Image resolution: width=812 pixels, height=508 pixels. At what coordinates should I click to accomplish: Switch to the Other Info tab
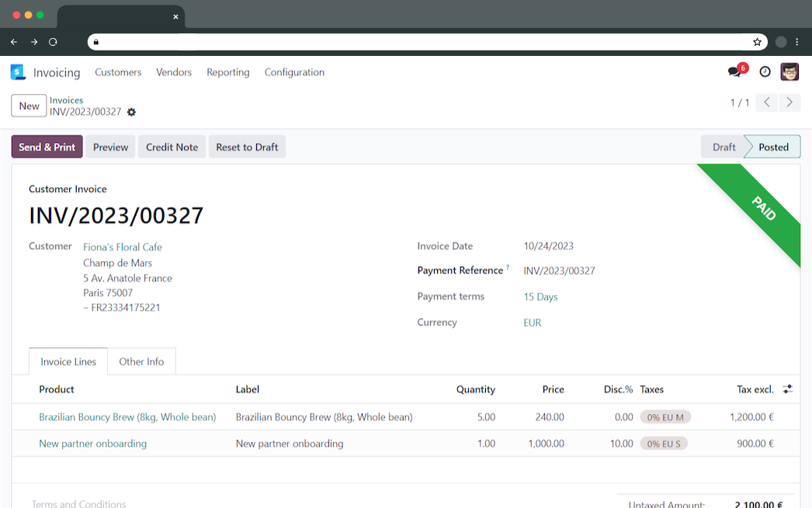141,361
